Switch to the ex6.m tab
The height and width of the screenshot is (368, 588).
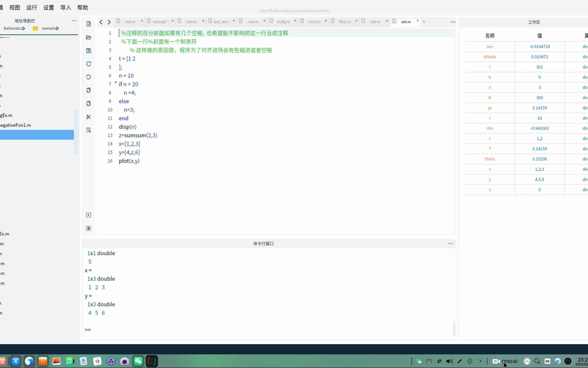tap(375, 22)
